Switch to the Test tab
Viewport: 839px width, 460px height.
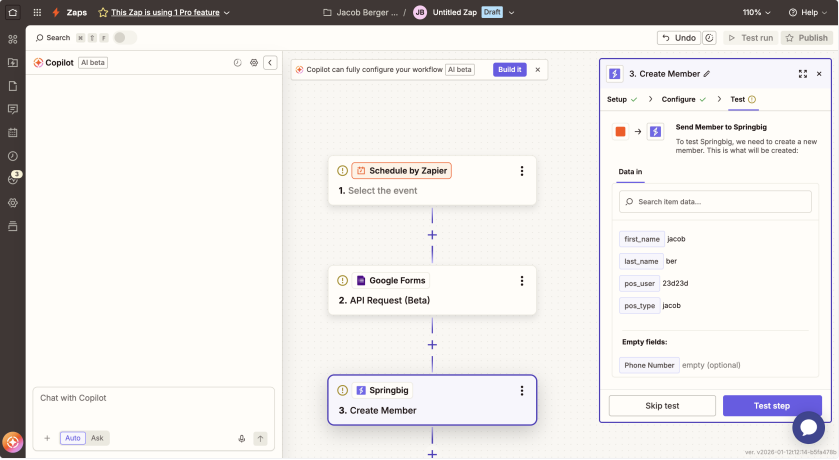743,99
